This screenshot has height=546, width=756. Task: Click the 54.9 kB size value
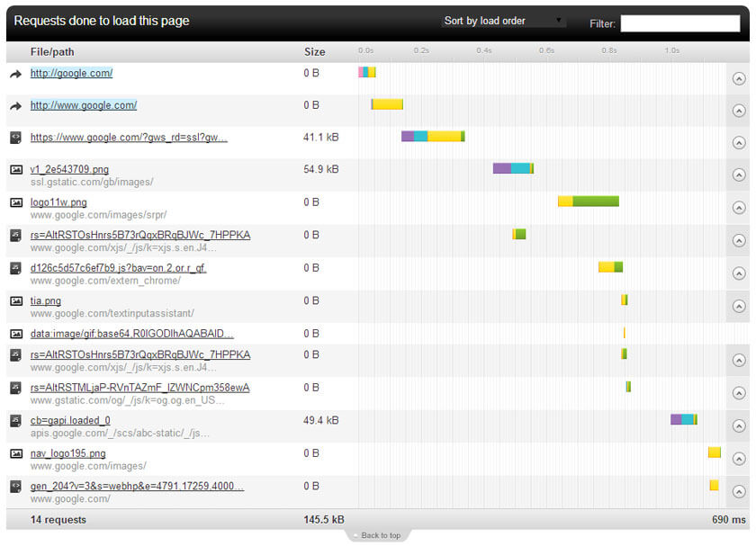click(321, 169)
